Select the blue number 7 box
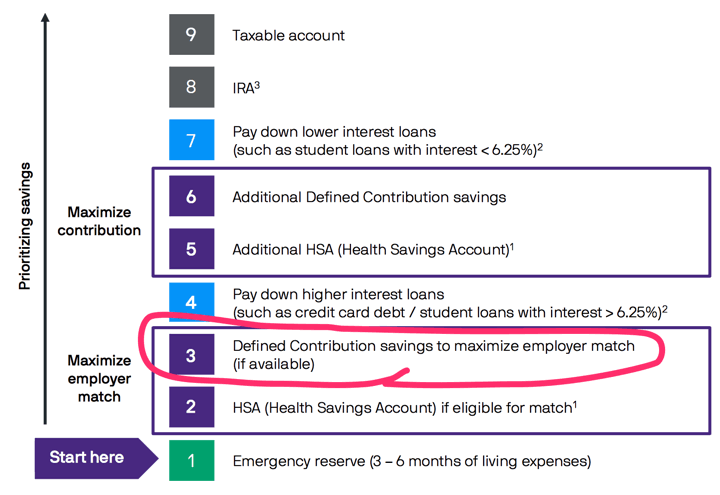720x495 pixels. point(191,140)
